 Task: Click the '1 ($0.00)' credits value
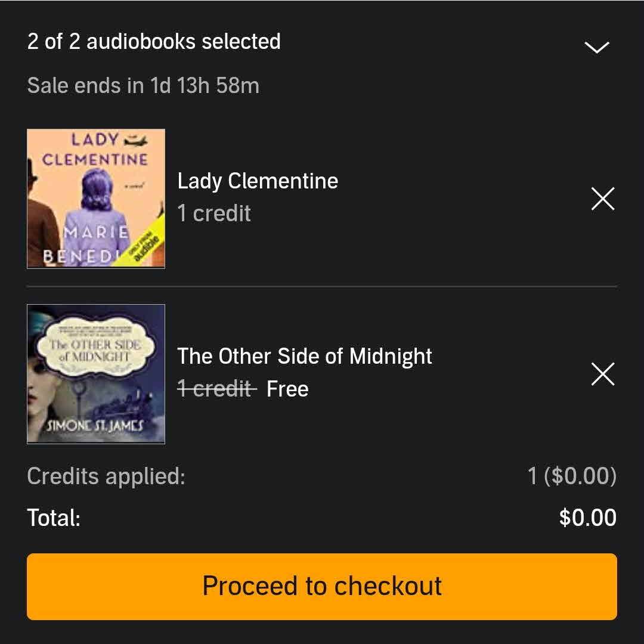pyautogui.click(x=572, y=476)
